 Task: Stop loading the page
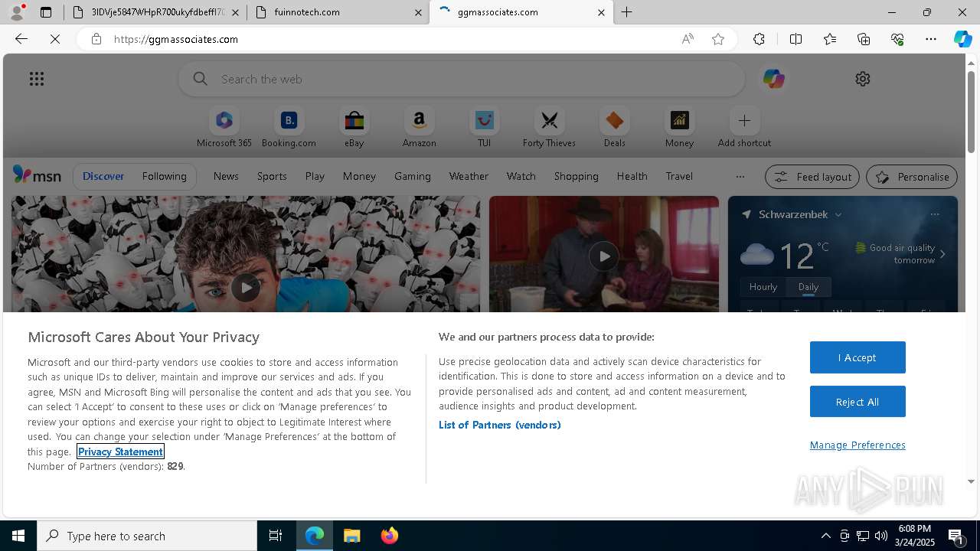tap(55, 39)
